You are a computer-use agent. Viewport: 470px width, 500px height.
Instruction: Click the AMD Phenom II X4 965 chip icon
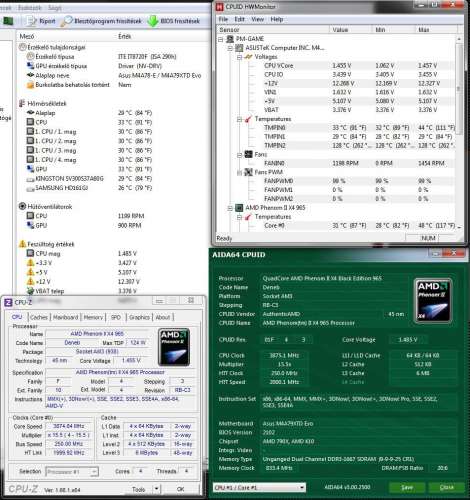pyautogui.click(x=239, y=208)
